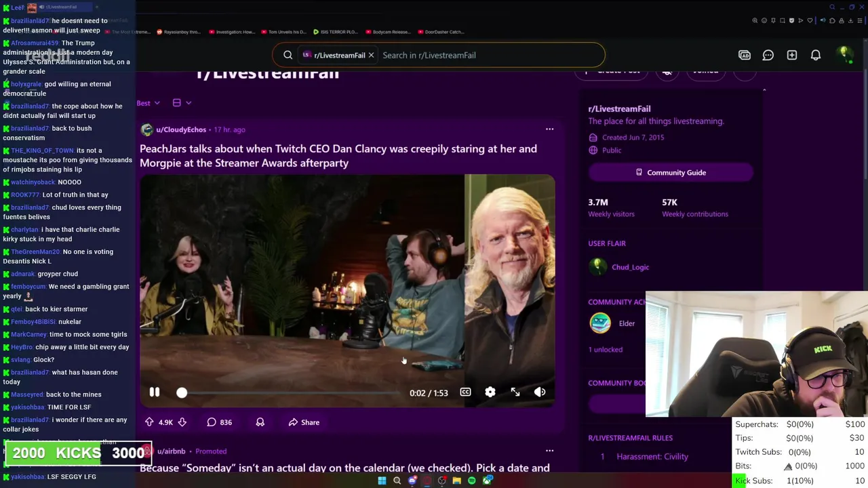This screenshot has width=868, height=488.
Task: Open rule 1 Harassment: Civility
Action: pos(652,457)
